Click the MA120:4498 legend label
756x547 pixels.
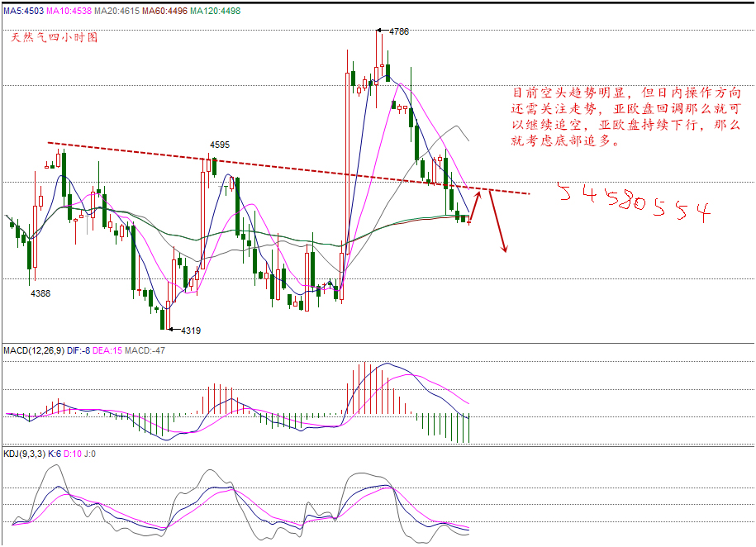point(215,11)
